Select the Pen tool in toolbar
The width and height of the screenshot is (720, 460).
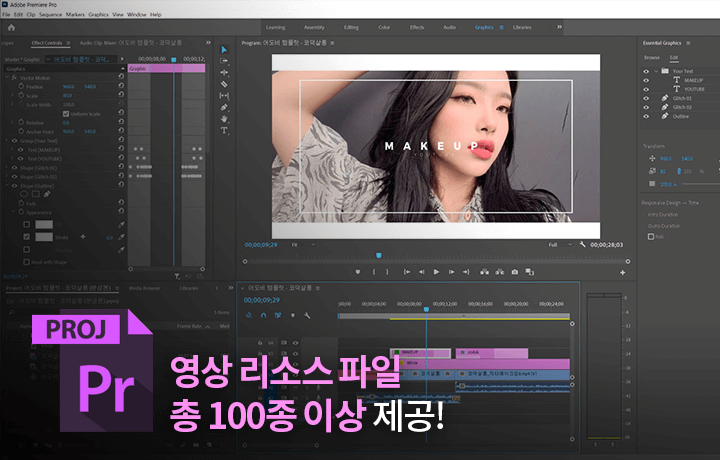pos(224,107)
